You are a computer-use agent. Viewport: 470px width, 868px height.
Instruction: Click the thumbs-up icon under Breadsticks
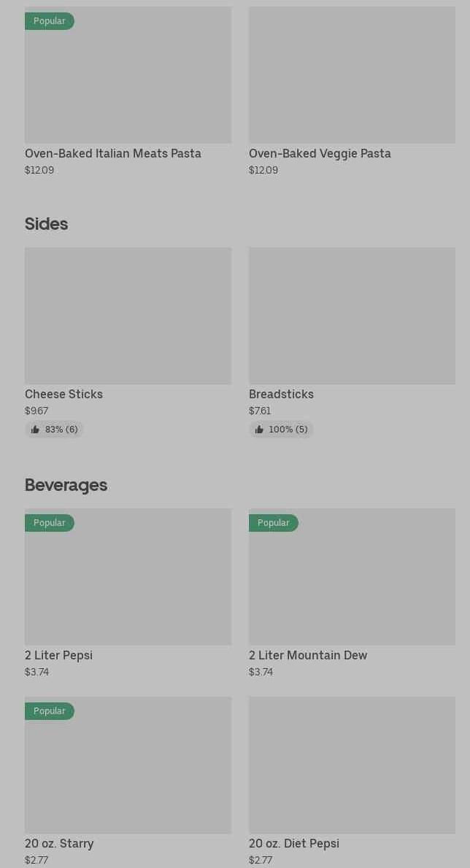(x=259, y=430)
